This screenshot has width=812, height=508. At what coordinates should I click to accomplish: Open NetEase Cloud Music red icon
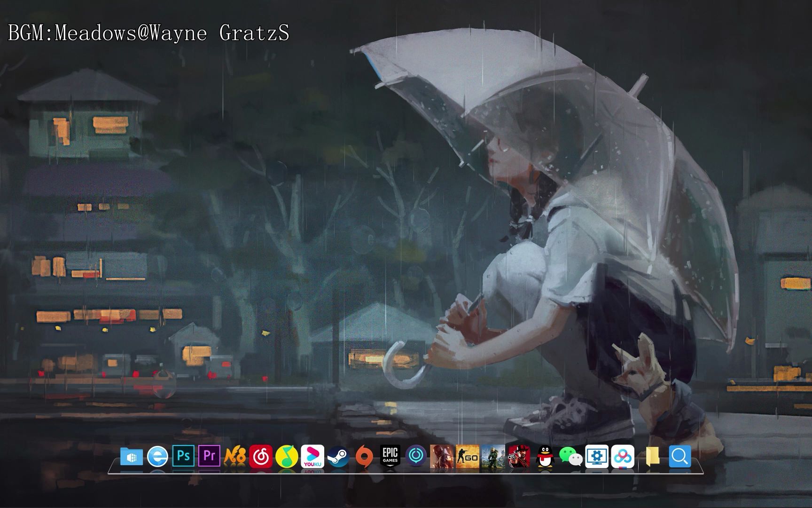tap(261, 457)
